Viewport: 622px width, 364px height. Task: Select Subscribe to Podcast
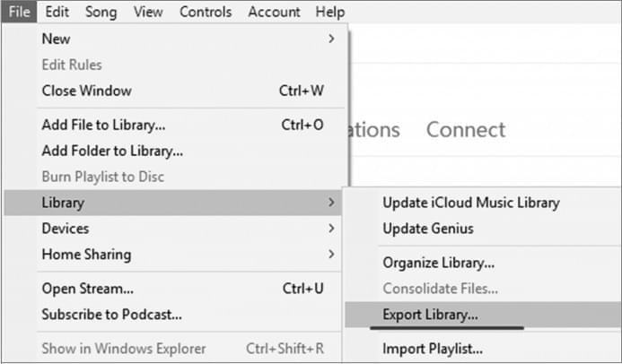[x=111, y=315]
